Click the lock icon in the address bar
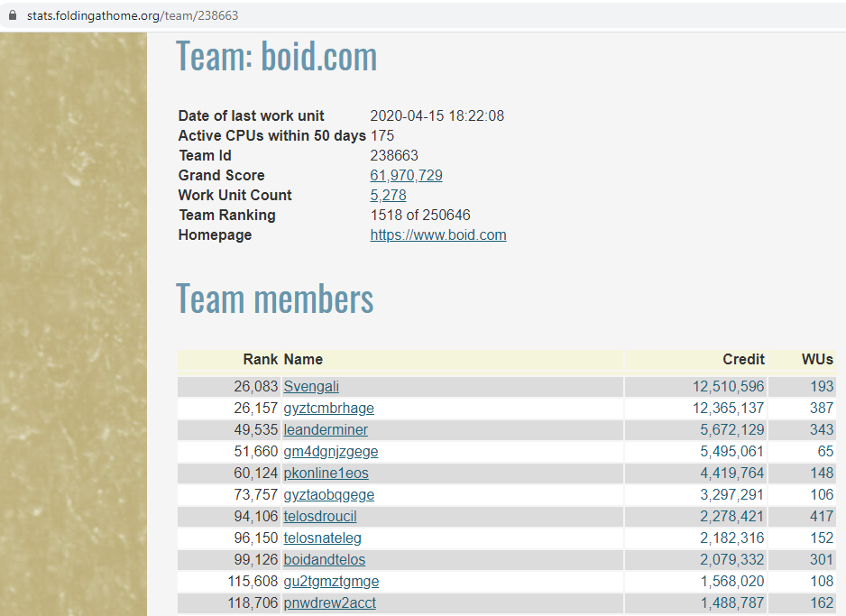 pyautogui.click(x=13, y=15)
